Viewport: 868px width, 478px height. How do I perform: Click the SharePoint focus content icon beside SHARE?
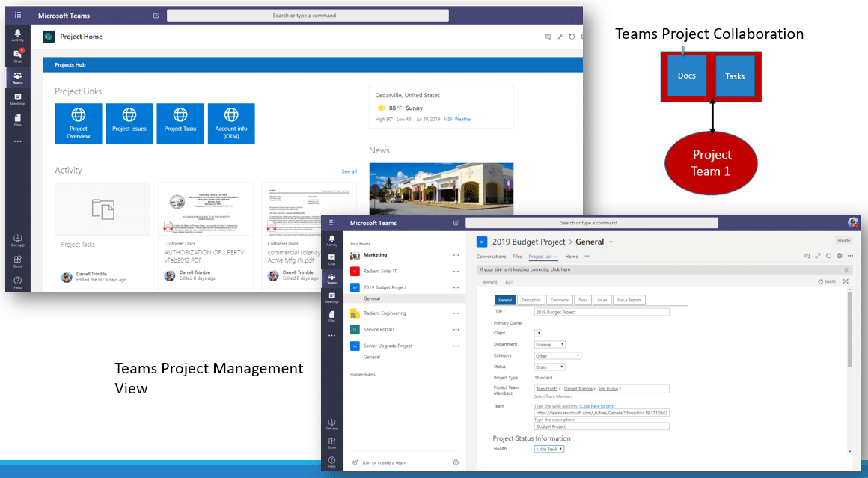pyautogui.click(x=846, y=281)
